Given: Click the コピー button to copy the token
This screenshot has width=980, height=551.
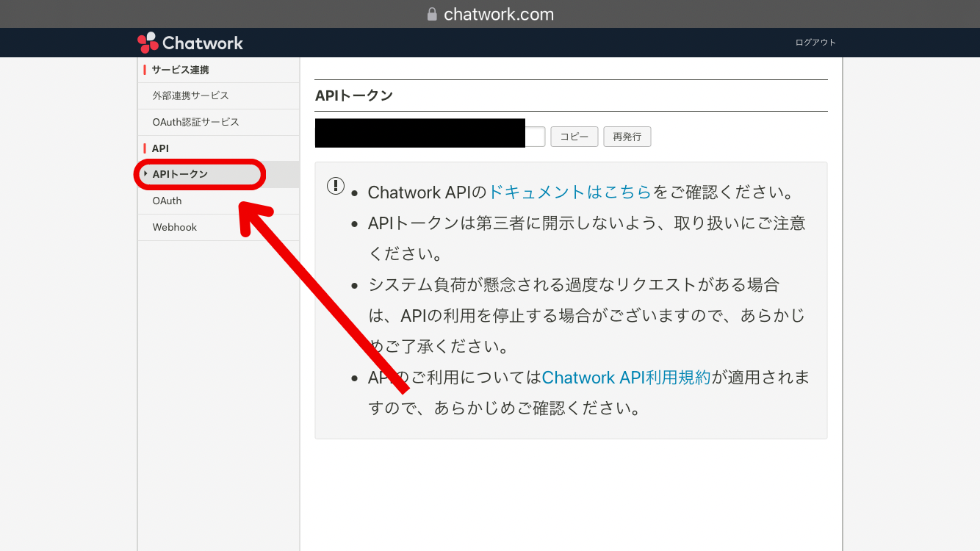Looking at the screenshot, I should (574, 136).
